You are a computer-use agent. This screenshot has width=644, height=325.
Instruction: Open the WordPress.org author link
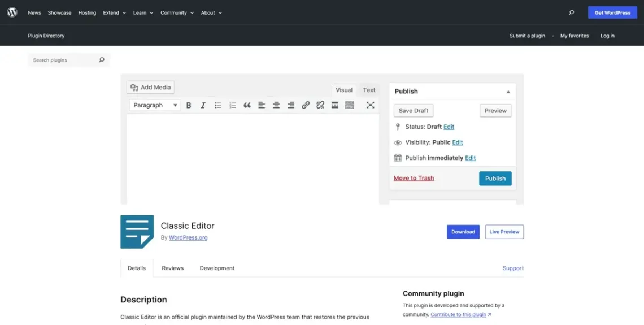(188, 237)
